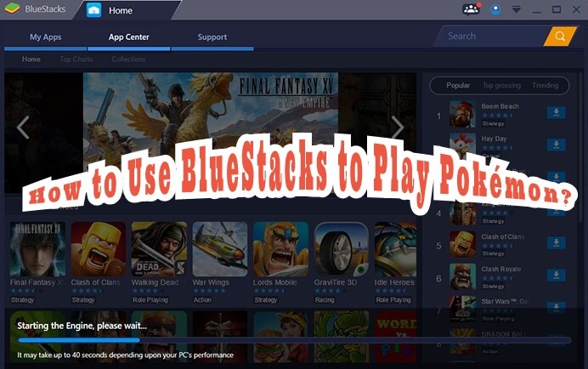Expand the title bar dropdown arrow menu
Image resolution: width=588 pixels, height=369 pixels.
(x=517, y=9)
